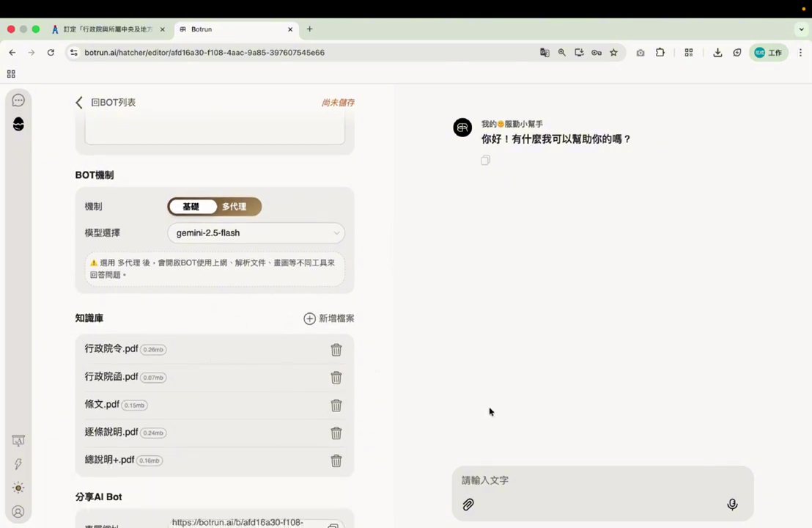Image resolution: width=812 pixels, height=528 pixels.
Task: Click the browser back arrow
Action: point(12,52)
